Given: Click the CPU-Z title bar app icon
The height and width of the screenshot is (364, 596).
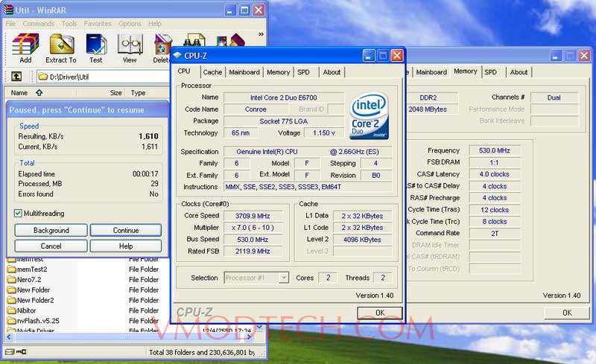Looking at the screenshot, I should (177, 56).
